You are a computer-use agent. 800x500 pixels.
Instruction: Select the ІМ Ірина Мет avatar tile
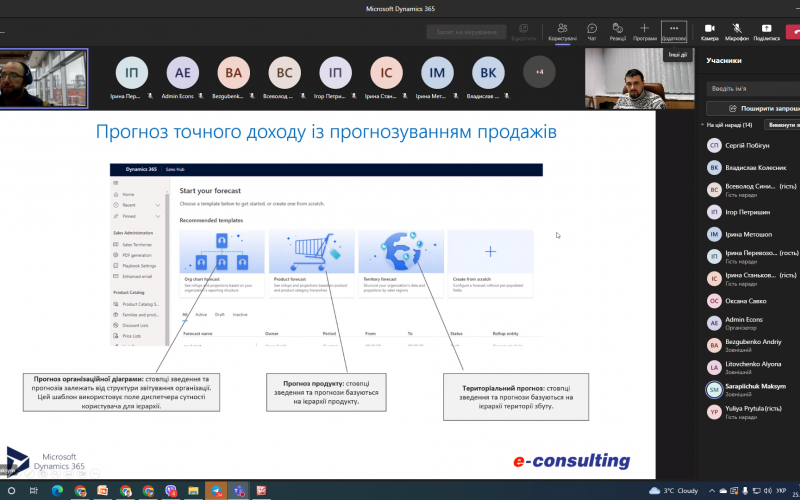pos(437,72)
